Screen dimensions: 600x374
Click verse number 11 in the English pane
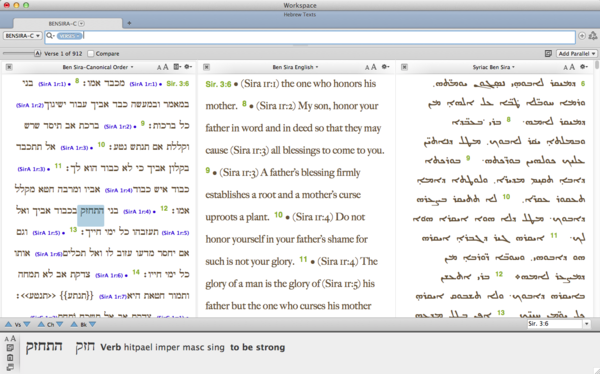click(x=303, y=260)
